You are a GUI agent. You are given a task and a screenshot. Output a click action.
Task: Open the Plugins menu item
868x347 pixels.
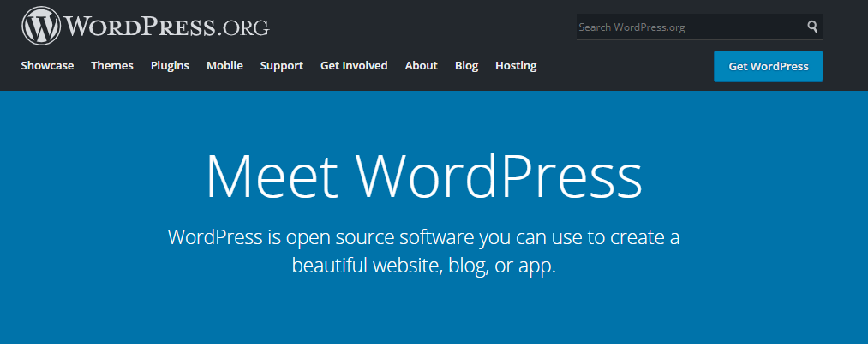[170, 65]
